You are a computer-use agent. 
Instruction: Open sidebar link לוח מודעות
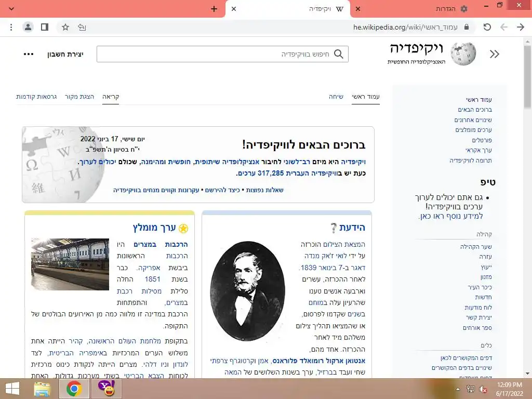(478, 308)
